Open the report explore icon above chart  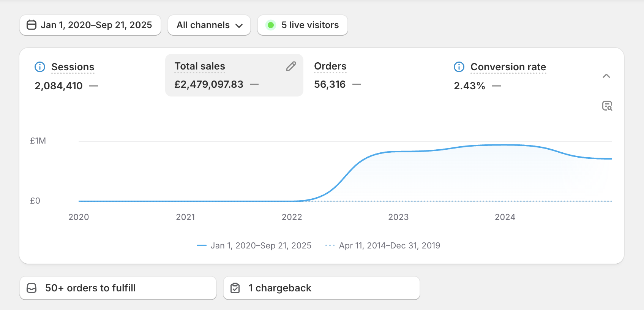tap(607, 106)
